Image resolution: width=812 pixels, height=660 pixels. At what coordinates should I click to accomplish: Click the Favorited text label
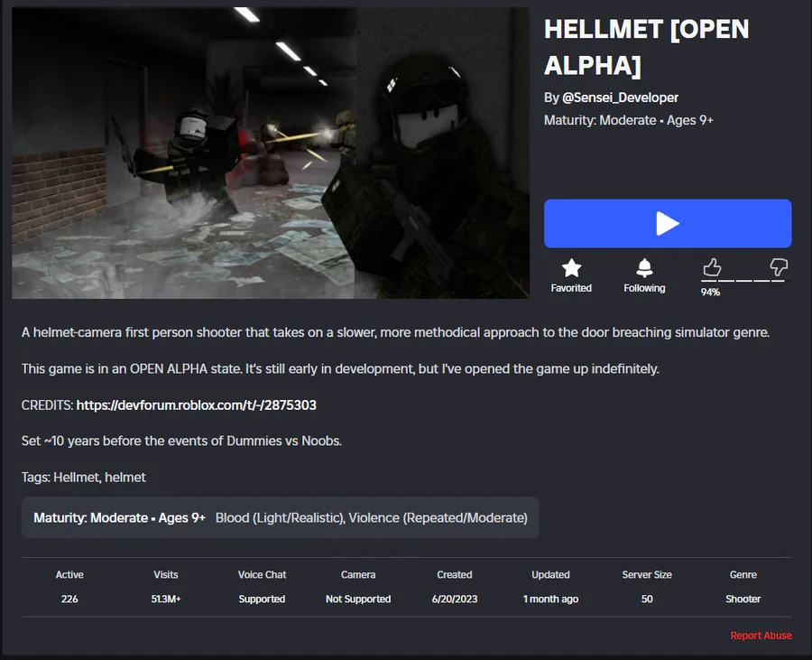point(571,288)
